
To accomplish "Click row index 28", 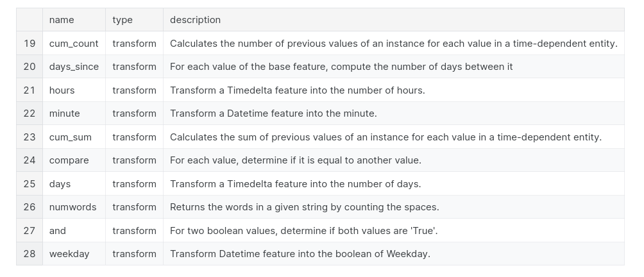I will pos(30,254).
